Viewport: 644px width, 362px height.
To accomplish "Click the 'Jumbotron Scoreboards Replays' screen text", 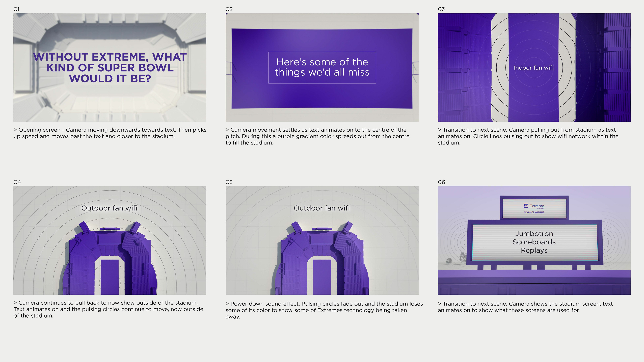I will (534, 242).
